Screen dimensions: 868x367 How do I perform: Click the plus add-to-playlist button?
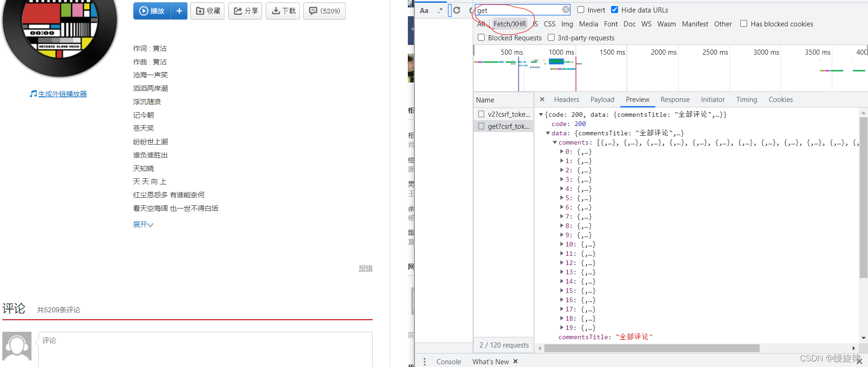(179, 11)
